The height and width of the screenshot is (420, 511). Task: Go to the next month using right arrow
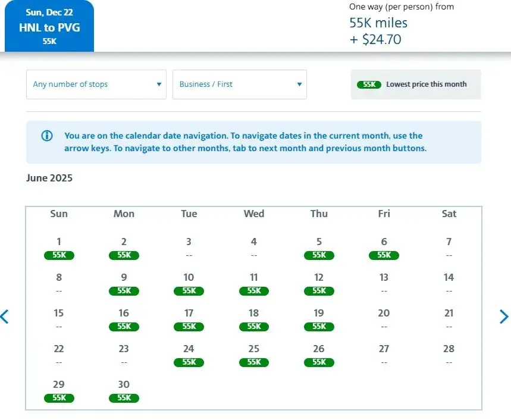[503, 316]
